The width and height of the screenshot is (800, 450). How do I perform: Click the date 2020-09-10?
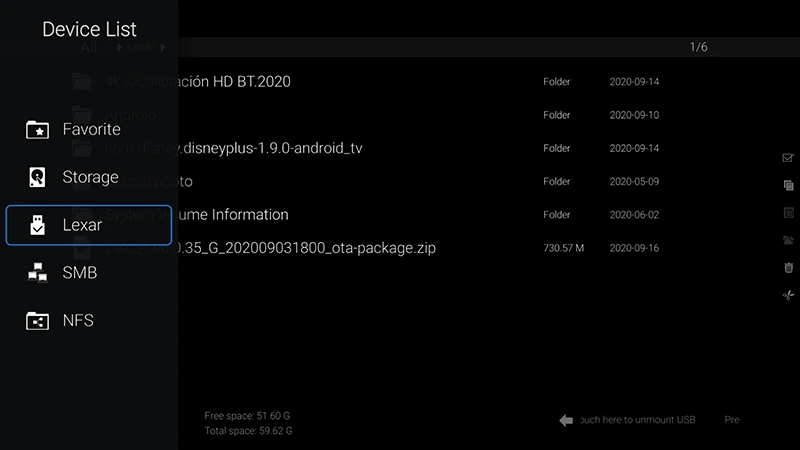click(634, 115)
